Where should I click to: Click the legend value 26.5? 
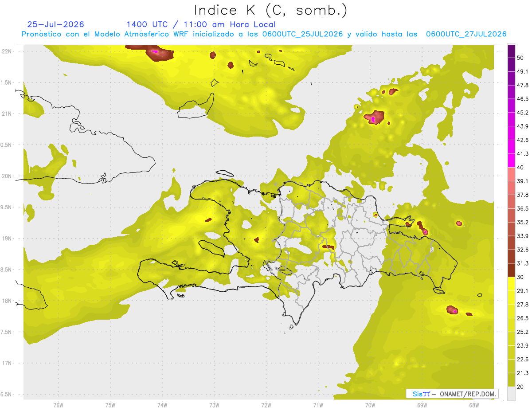pyautogui.click(x=523, y=318)
